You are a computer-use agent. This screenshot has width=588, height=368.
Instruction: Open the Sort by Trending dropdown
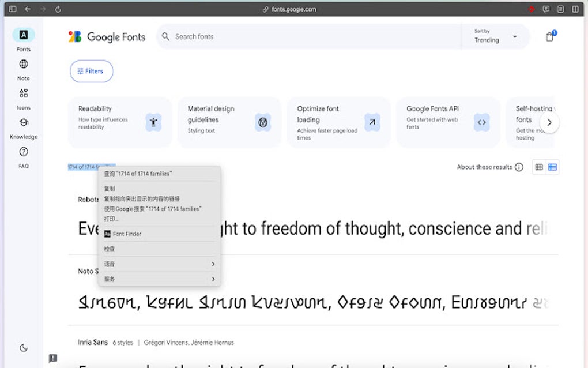click(x=495, y=36)
